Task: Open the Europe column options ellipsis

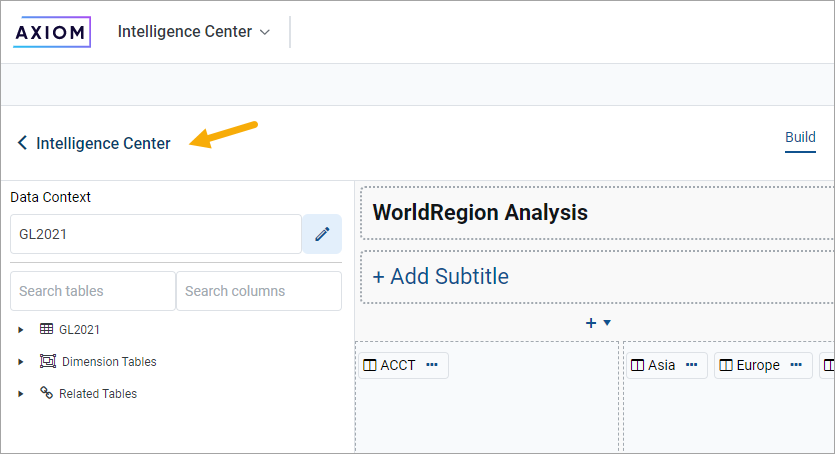Action: pyautogui.click(x=796, y=365)
